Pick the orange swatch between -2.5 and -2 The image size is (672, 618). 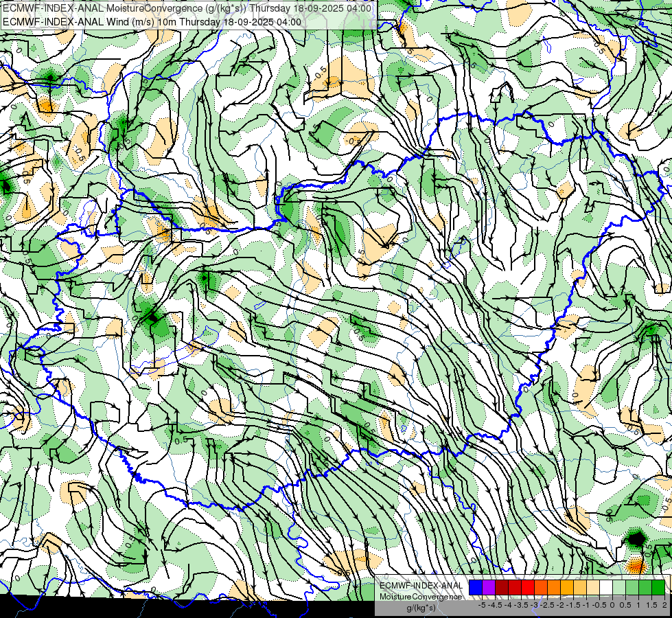(554, 588)
